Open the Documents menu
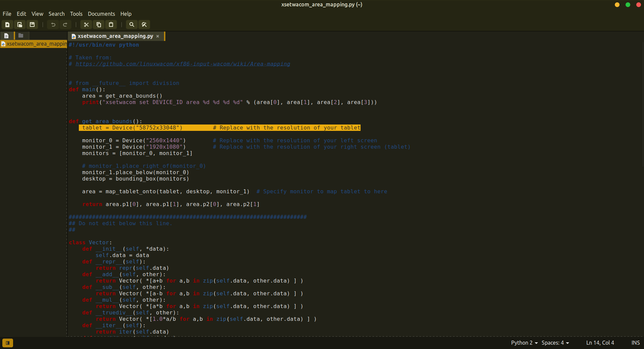This screenshot has height=349, width=644. point(101,14)
